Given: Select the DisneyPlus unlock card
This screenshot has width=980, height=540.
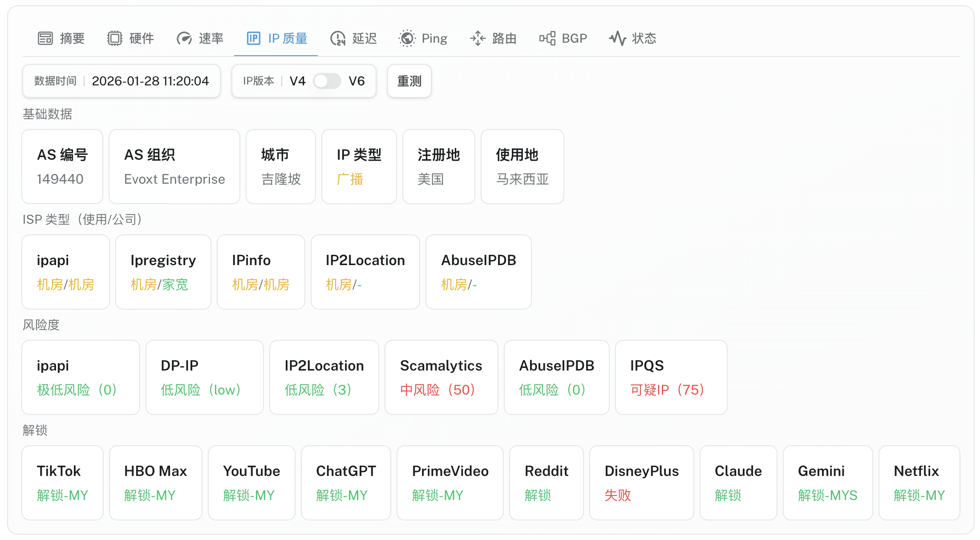Looking at the screenshot, I should [x=641, y=483].
